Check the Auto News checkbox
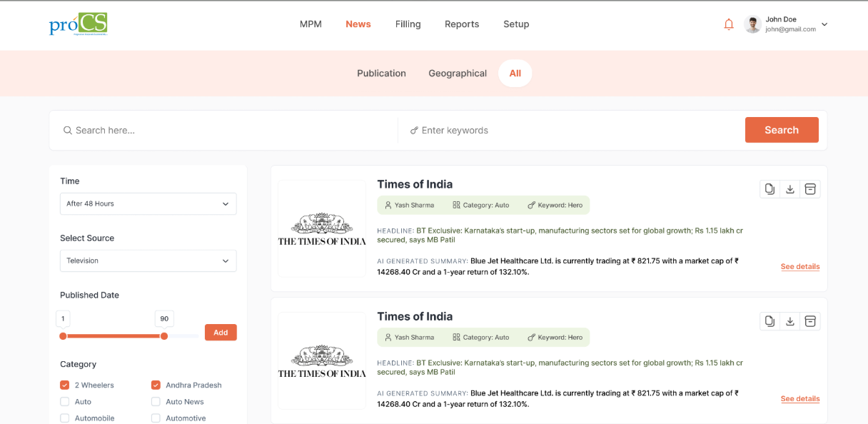The height and width of the screenshot is (424, 868). pyautogui.click(x=156, y=402)
